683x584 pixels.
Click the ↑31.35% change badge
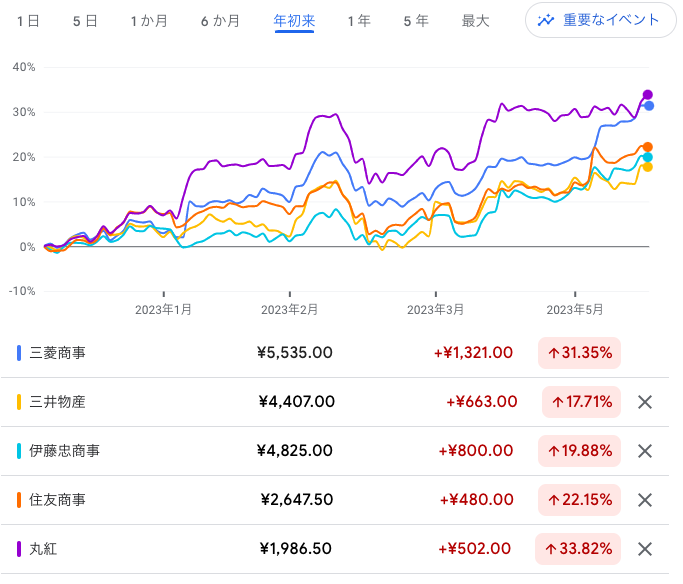579,353
